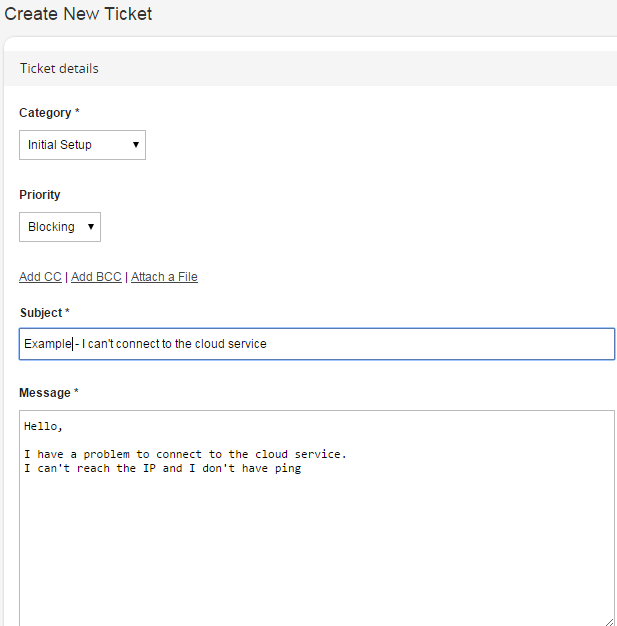Click the "Priority" field label
617x626 pixels.
[x=40, y=194]
